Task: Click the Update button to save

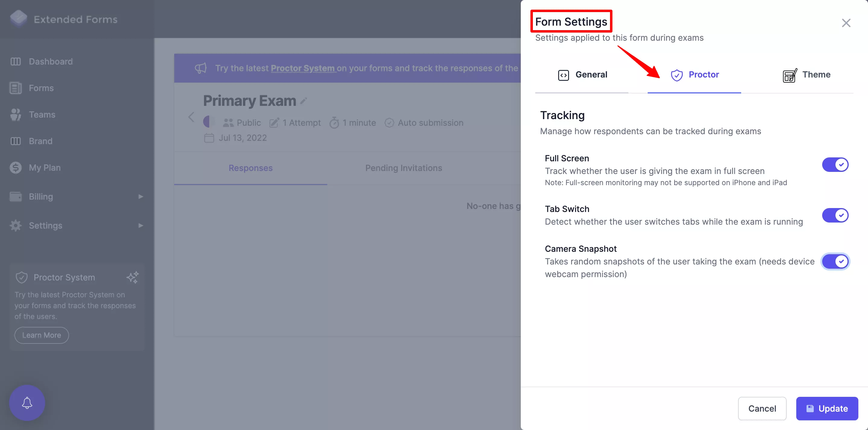Action: click(x=828, y=408)
